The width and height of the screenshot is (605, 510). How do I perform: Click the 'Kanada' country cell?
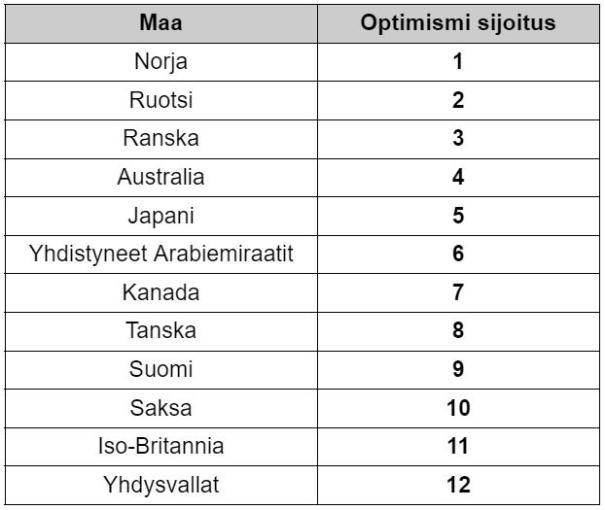click(160, 292)
